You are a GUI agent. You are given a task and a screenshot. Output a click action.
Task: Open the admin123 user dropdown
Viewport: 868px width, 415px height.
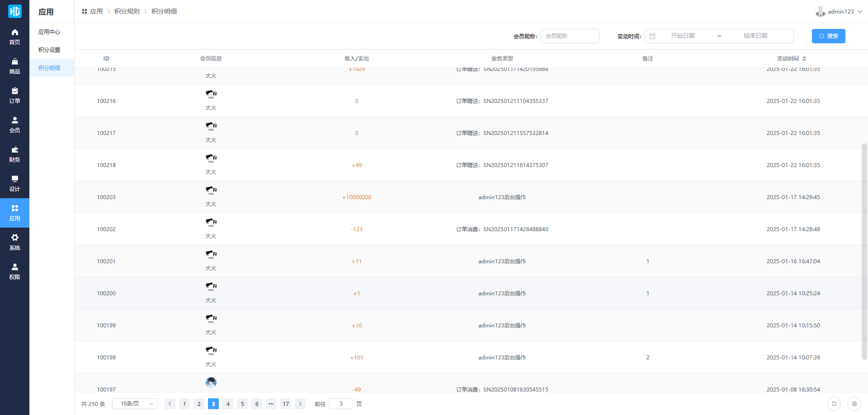(840, 11)
